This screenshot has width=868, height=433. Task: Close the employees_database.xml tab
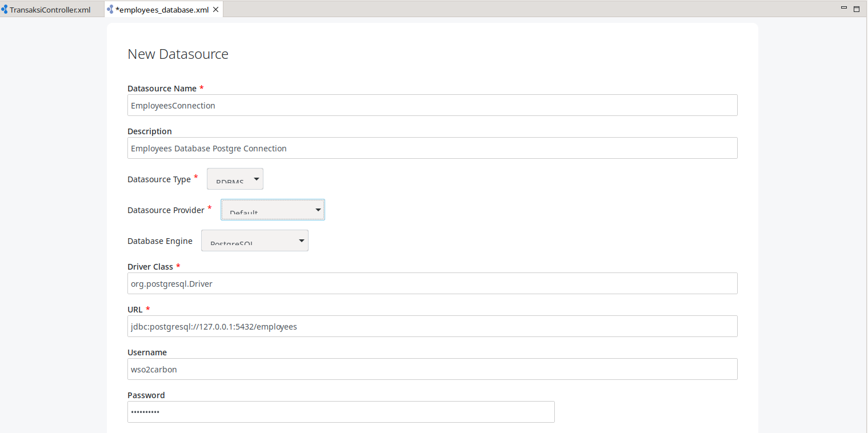[216, 9]
